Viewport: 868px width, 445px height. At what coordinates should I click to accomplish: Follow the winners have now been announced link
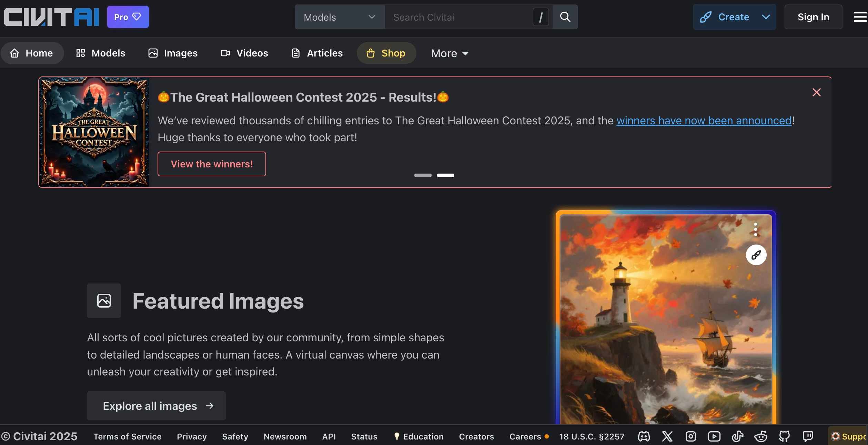(704, 121)
